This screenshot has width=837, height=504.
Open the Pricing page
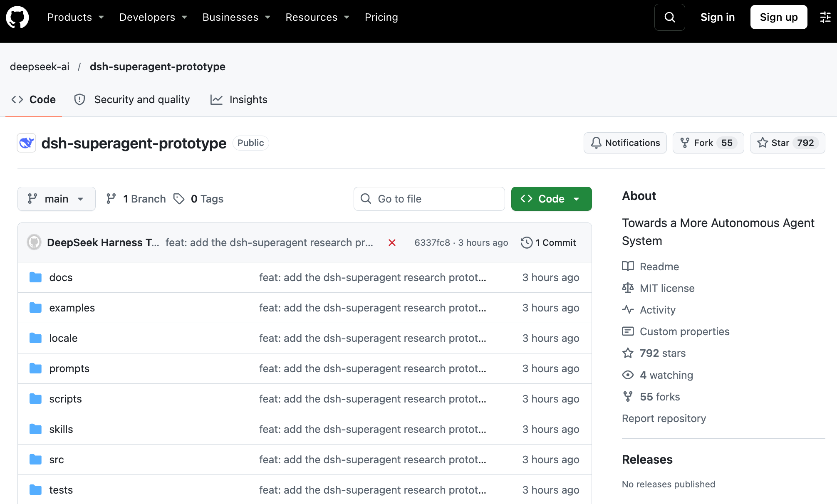(x=381, y=17)
